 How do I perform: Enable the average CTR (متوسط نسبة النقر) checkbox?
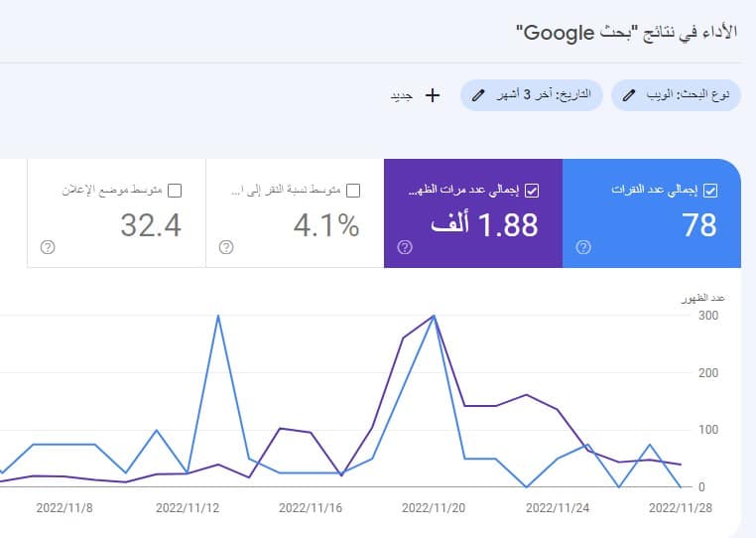point(353,191)
